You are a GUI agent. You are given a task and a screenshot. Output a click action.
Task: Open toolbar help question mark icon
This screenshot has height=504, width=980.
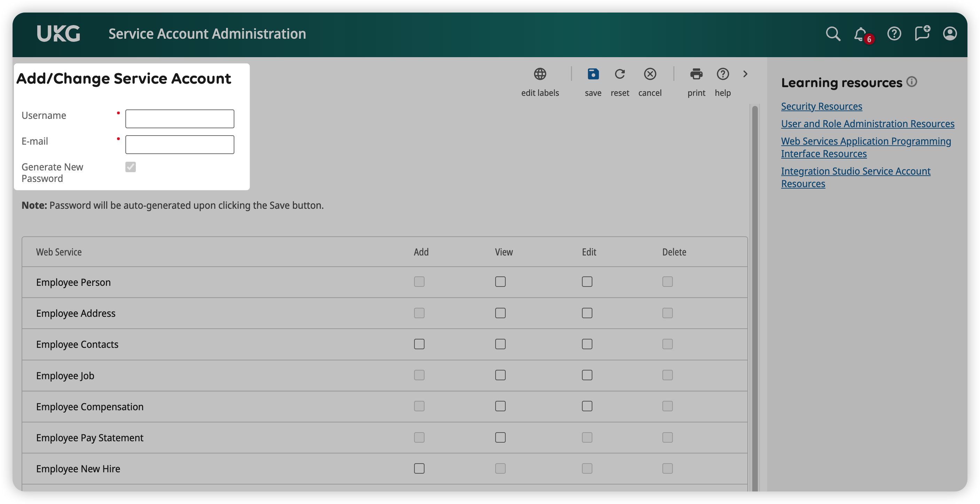722,74
